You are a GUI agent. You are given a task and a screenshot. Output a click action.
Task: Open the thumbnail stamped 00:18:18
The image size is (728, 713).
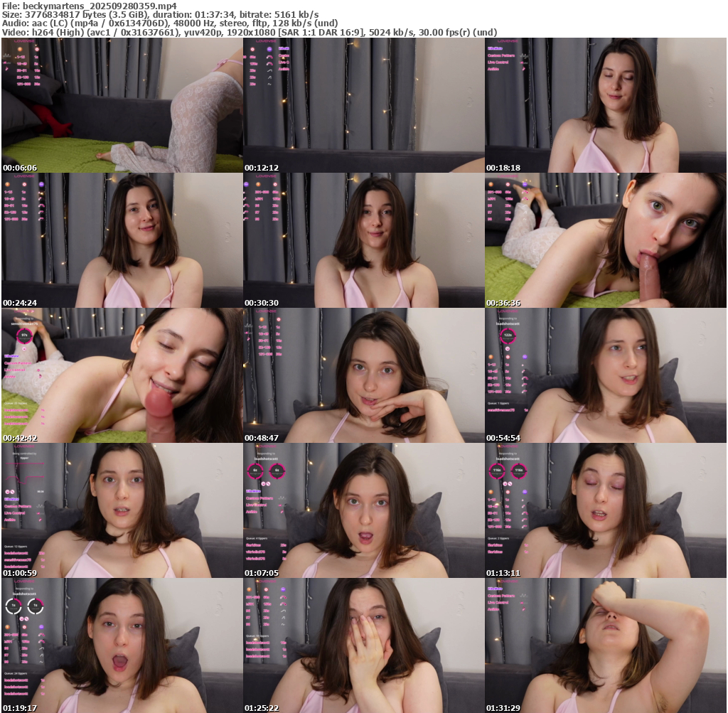[606, 105]
